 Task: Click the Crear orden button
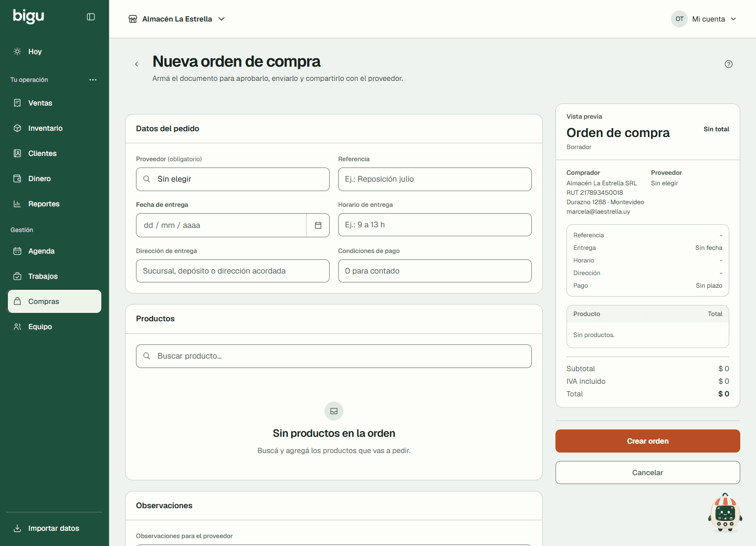[648, 441]
